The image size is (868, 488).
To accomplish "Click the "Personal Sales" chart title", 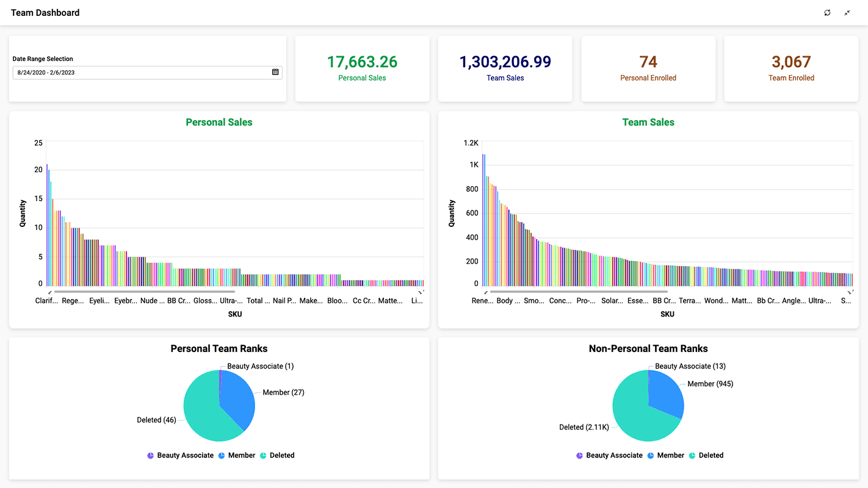I will coord(219,123).
